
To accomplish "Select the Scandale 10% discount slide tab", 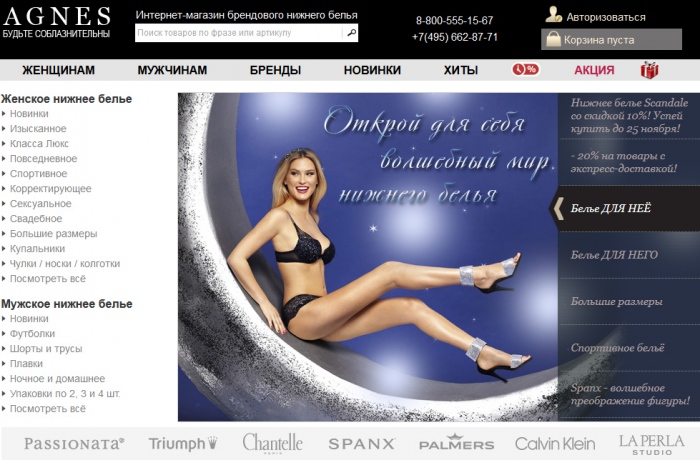I will point(629,116).
